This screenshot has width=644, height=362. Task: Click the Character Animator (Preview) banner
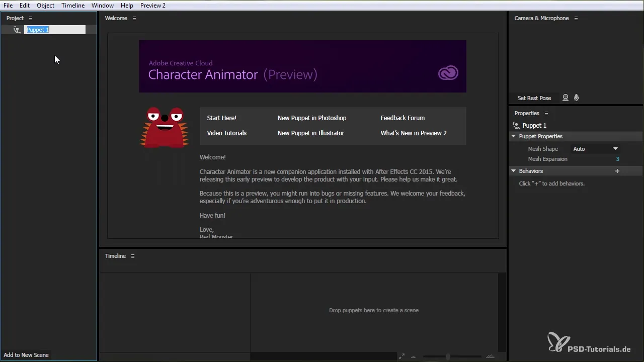click(x=303, y=66)
